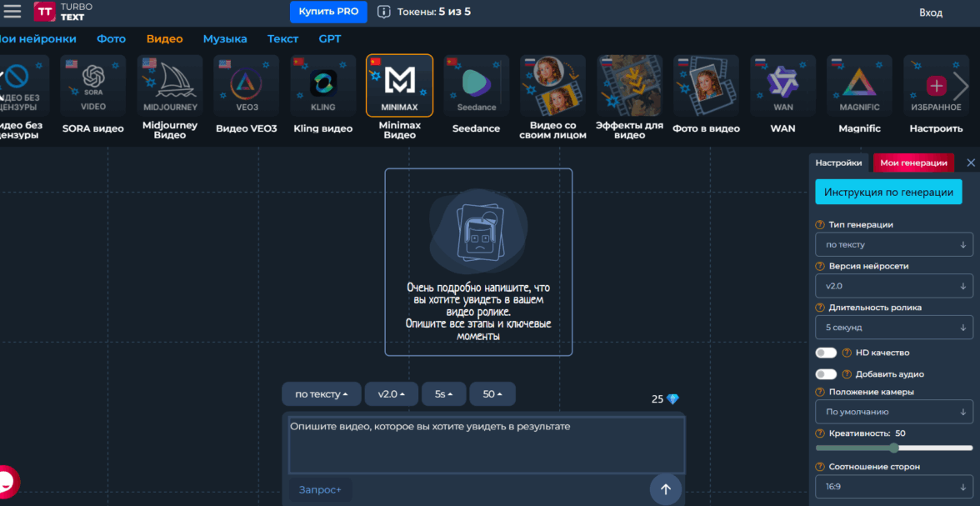Click help icon beside Версия нейросети

coord(820,266)
